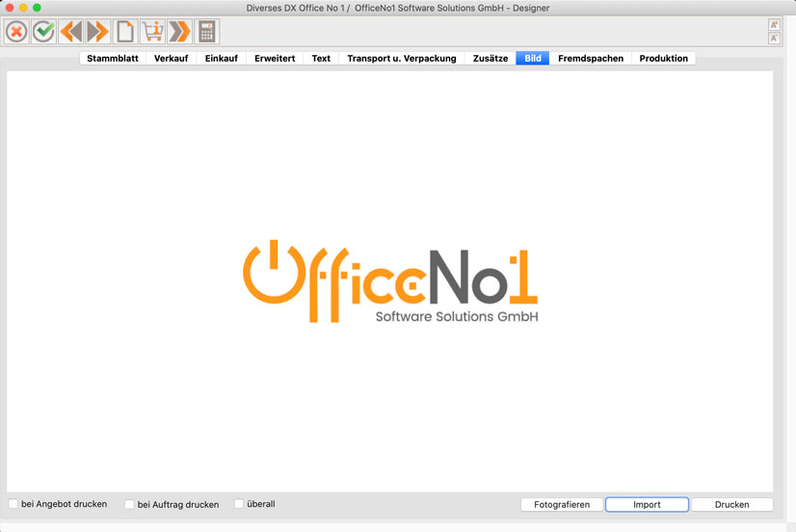Switch to the Zusätze tab
The width and height of the screenshot is (796, 532).
click(491, 59)
